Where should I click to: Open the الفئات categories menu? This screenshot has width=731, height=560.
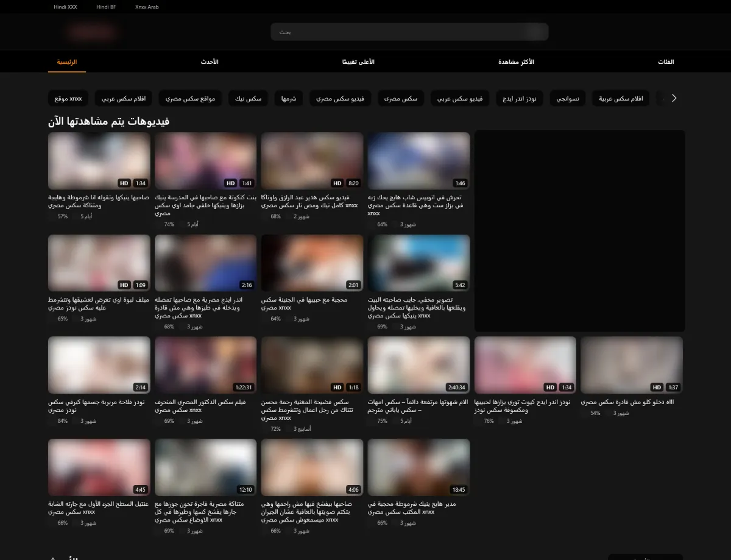(x=666, y=62)
